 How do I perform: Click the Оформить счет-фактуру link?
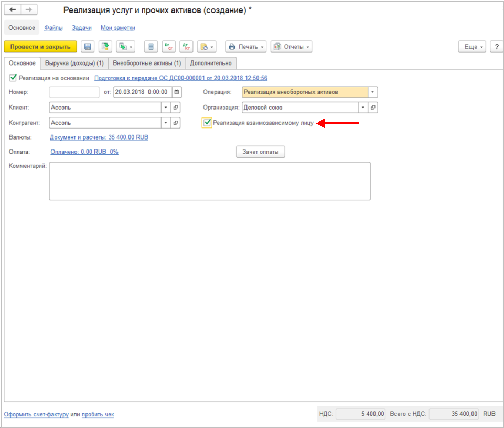click(36, 414)
